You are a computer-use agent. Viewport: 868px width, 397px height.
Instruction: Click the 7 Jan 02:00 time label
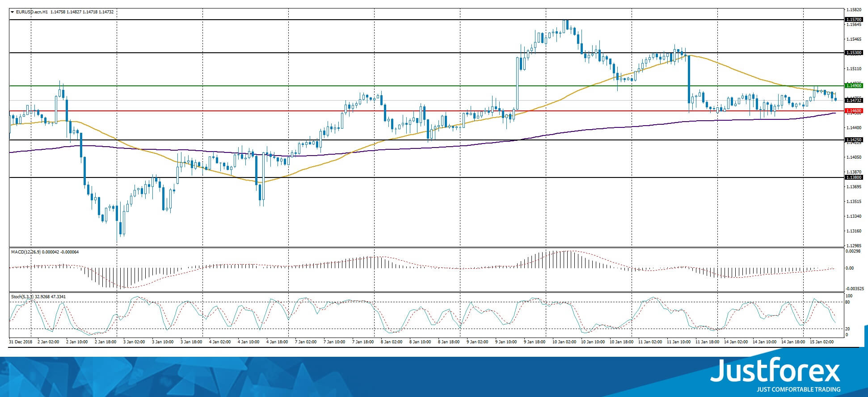point(306,342)
